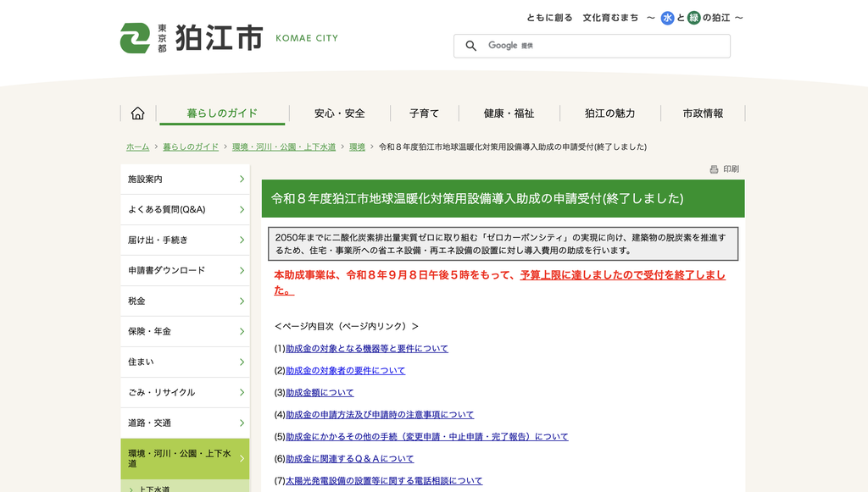Focus the Google search input field
This screenshot has height=492, width=868.
coord(592,46)
